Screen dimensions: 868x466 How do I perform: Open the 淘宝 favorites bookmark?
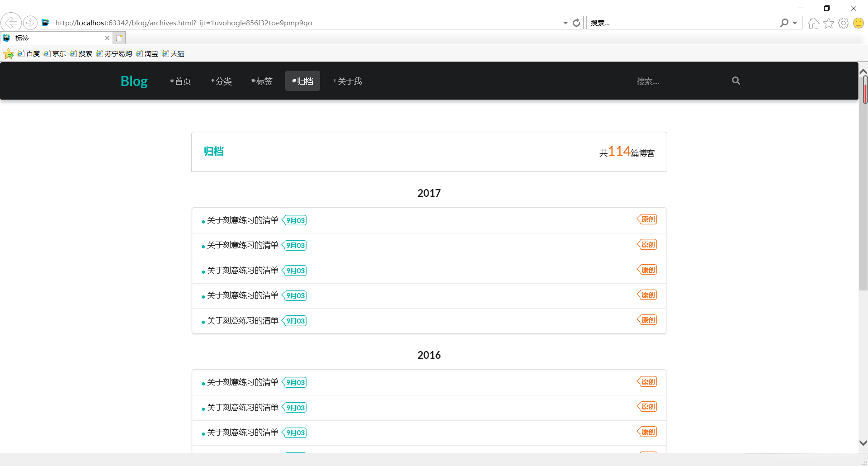[x=147, y=54]
